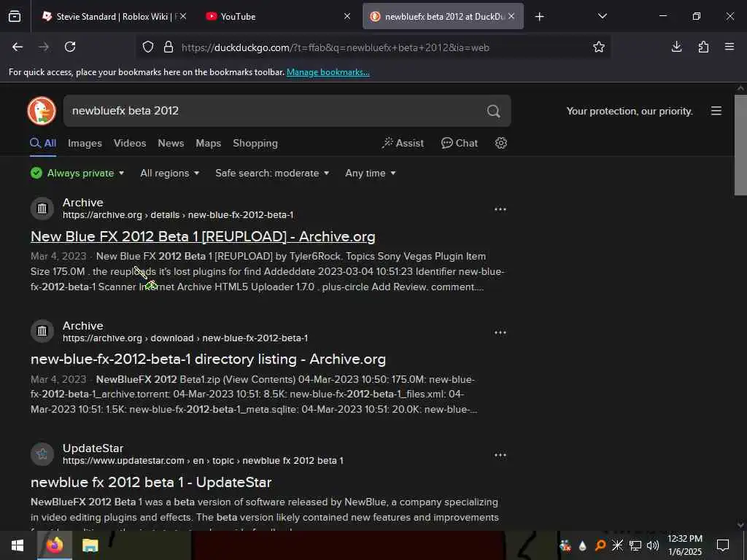747x560 pixels.
Task: Click Archive favicon of directory listing result
Action: click(42, 331)
